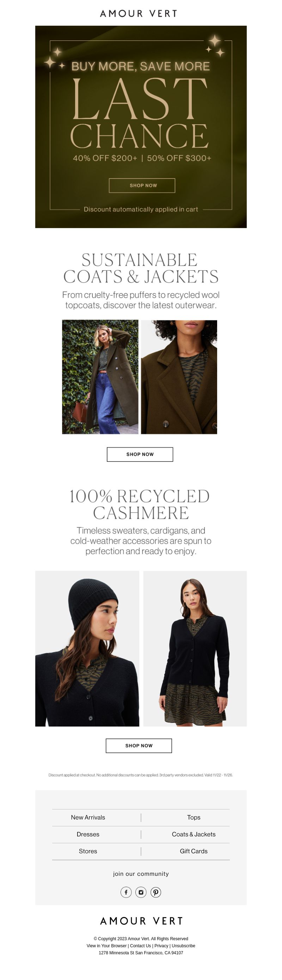
Task: Click Shop Now under Coats & Jackets
Action: [x=140, y=454]
